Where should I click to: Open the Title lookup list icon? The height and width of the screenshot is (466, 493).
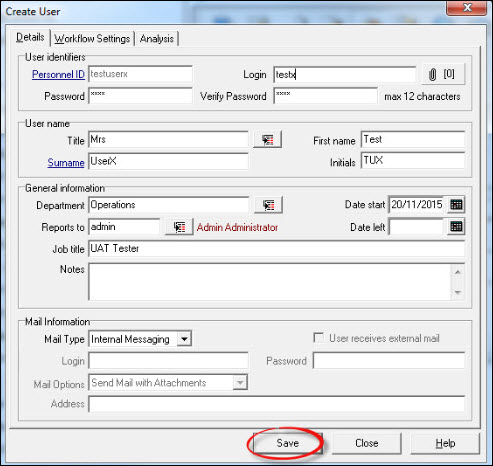pyautogui.click(x=267, y=140)
